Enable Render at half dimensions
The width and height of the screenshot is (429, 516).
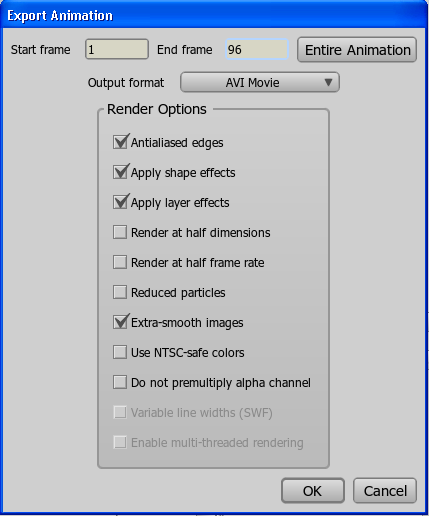[x=120, y=232]
